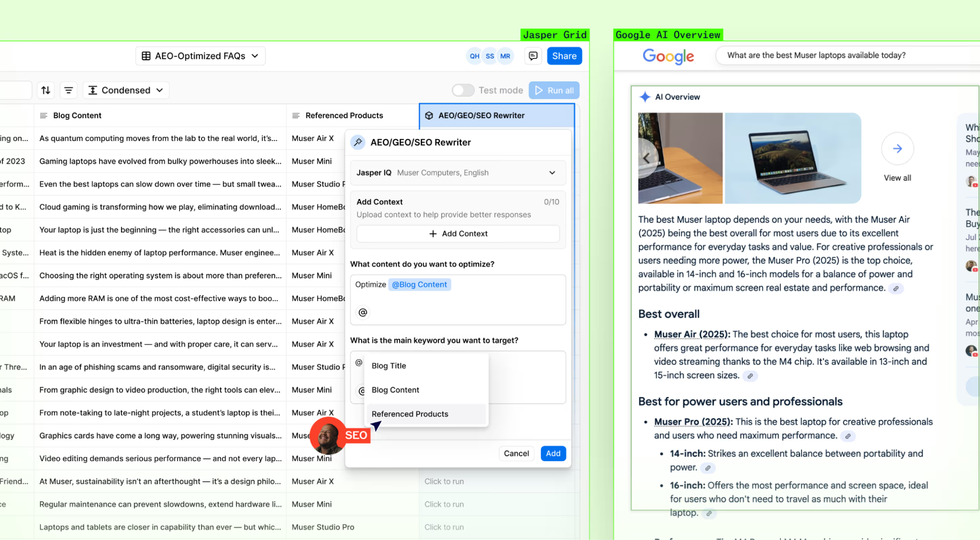Open the AEO-Optimized FAQs dropdown
The height and width of the screenshot is (540, 980).
coord(200,56)
